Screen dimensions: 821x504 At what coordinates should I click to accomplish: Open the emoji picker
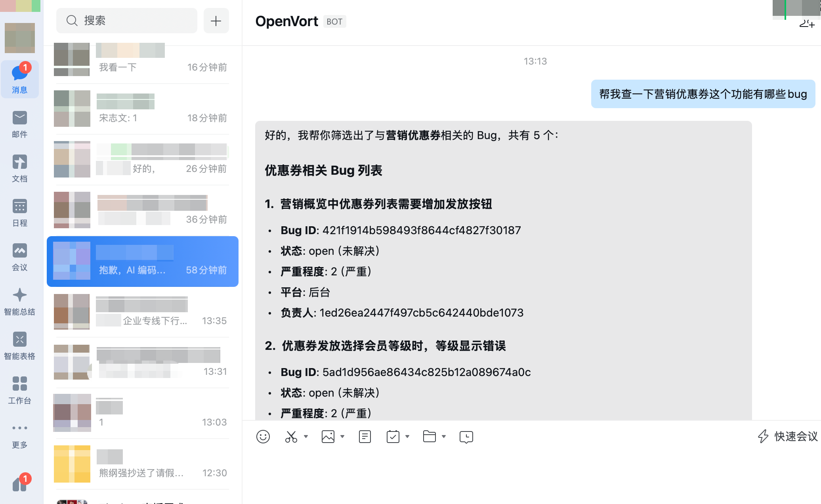pos(263,437)
